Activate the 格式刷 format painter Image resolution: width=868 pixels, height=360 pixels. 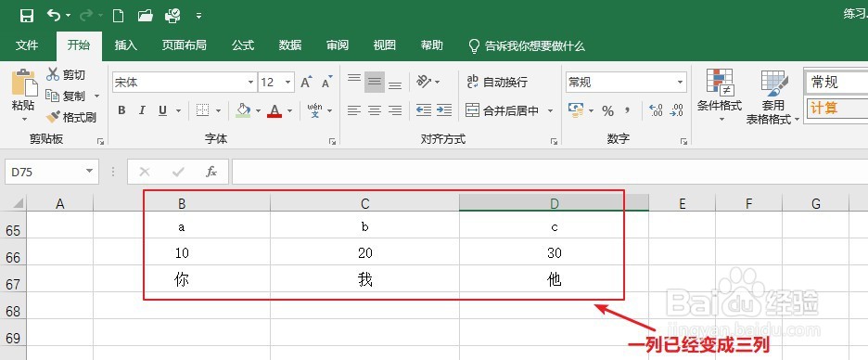(71, 117)
